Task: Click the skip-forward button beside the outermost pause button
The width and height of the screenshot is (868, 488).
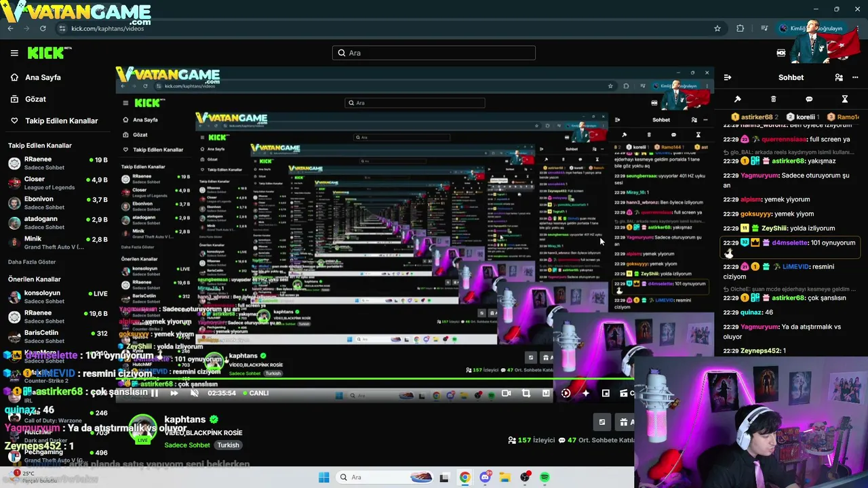Action: pyautogui.click(x=174, y=393)
